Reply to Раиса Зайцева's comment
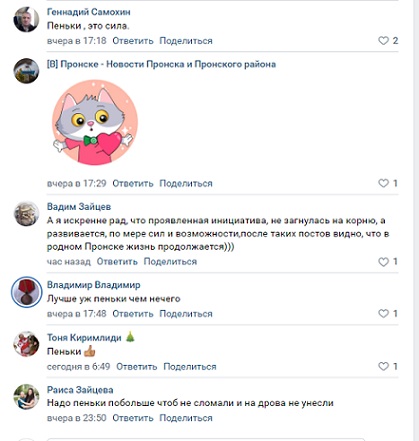The image size is (419, 441). pyautogui.click(x=133, y=418)
